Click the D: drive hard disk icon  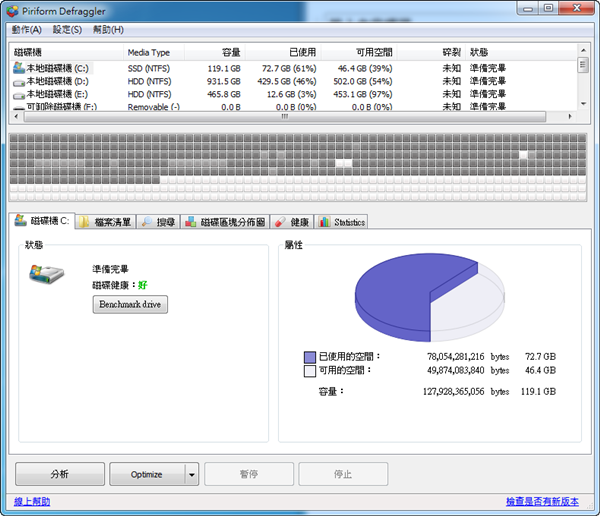click(19, 82)
